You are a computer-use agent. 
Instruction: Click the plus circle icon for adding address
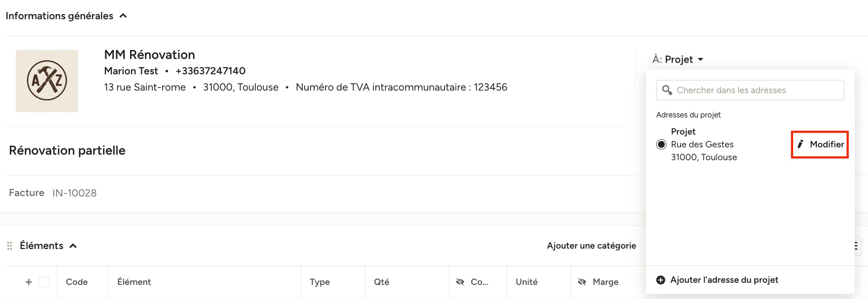(x=661, y=280)
